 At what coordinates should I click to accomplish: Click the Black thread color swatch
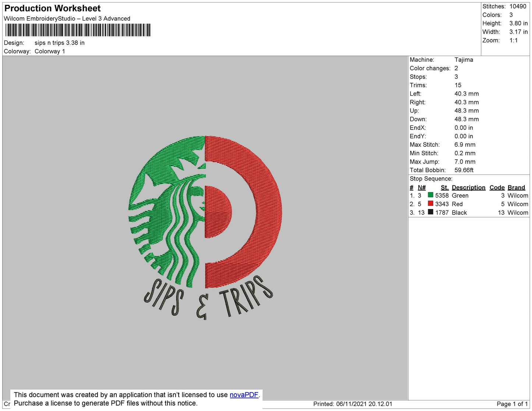coord(430,212)
